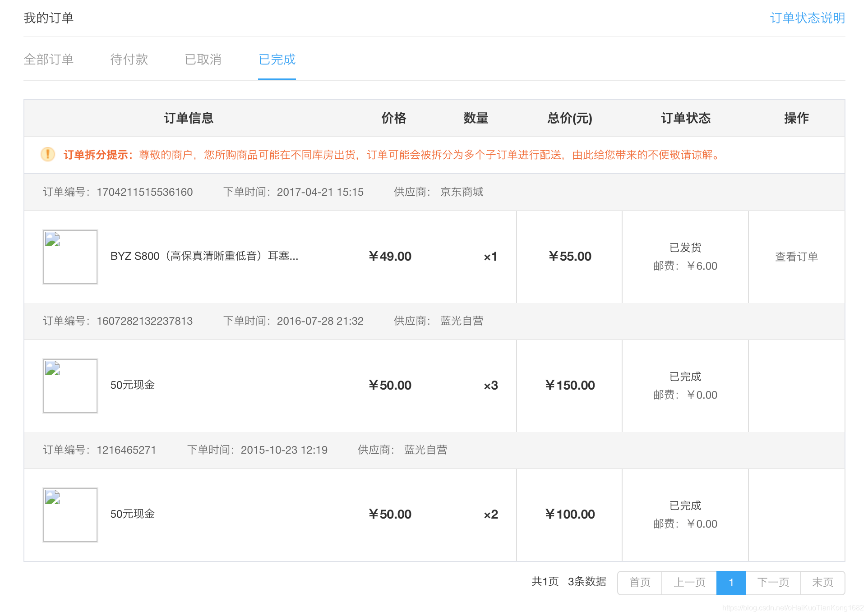
Task: Click order time 2016-07-28 21:32
Action: (320, 321)
